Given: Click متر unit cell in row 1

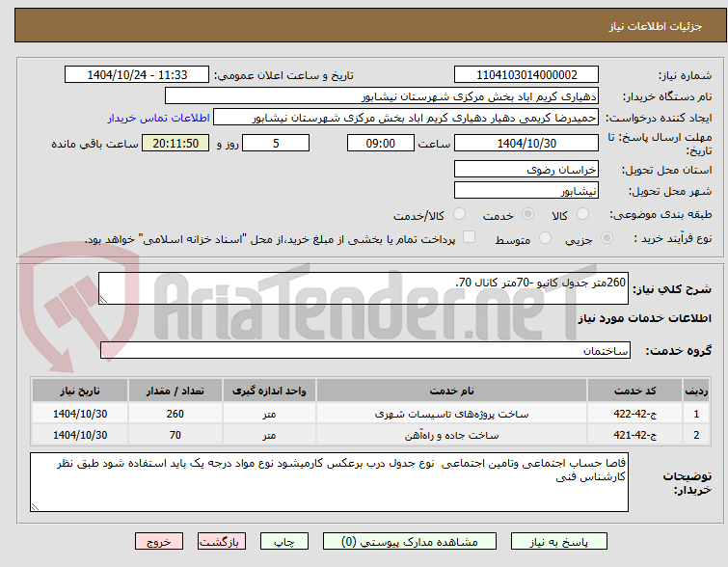Looking at the screenshot, I should pyautogui.click(x=269, y=414).
